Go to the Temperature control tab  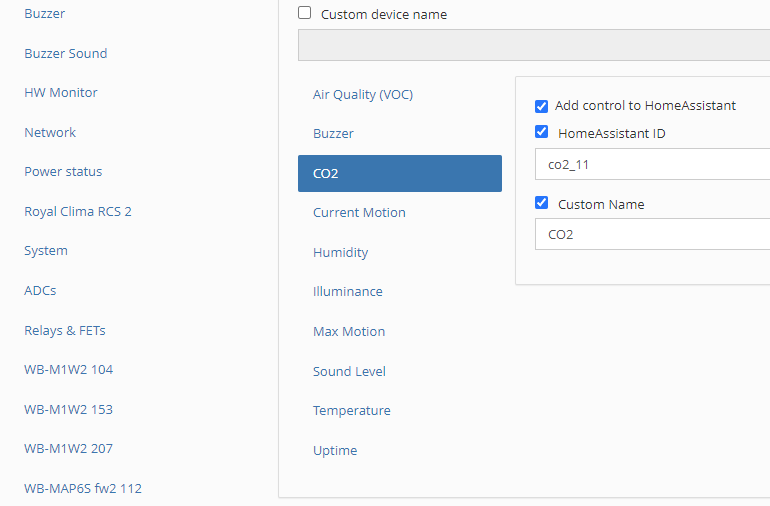[351, 411]
